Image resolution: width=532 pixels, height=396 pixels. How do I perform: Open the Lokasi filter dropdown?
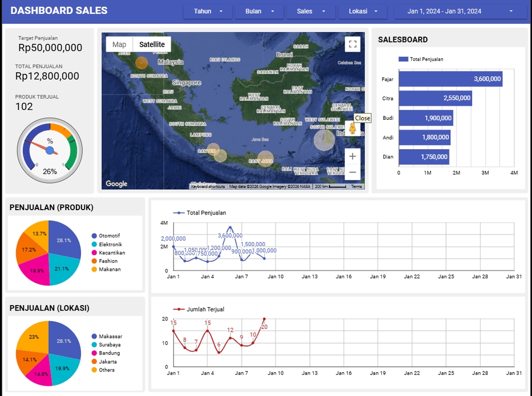pyautogui.click(x=363, y=11)
